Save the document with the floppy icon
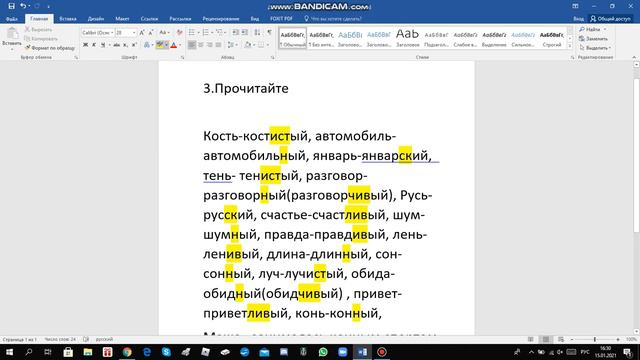Screen dimensions: 640x360 11,6
